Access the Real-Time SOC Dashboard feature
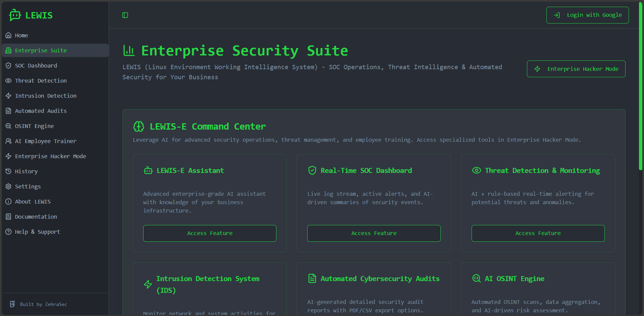644x316 pixels. [x=374, y=233]
